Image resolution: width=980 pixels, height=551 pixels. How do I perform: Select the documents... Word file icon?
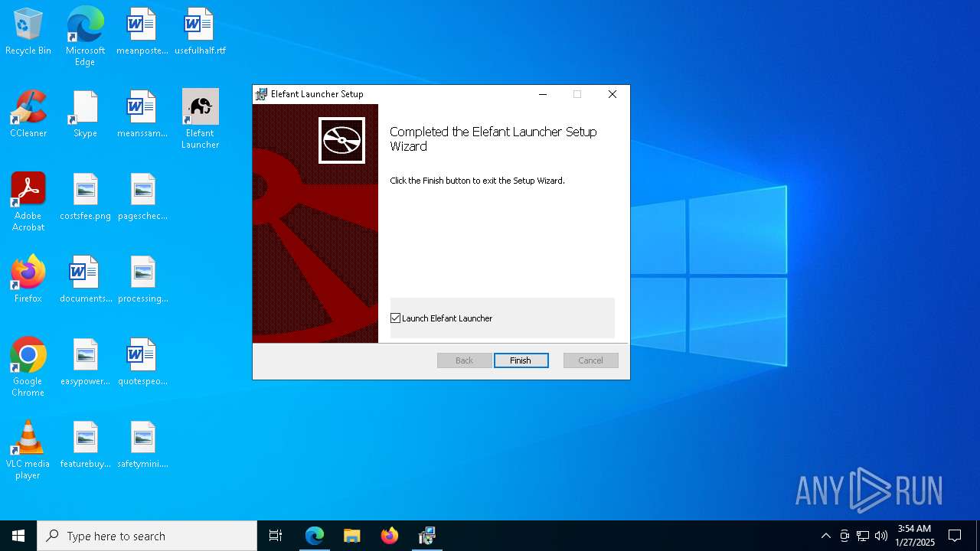[85, 279]
